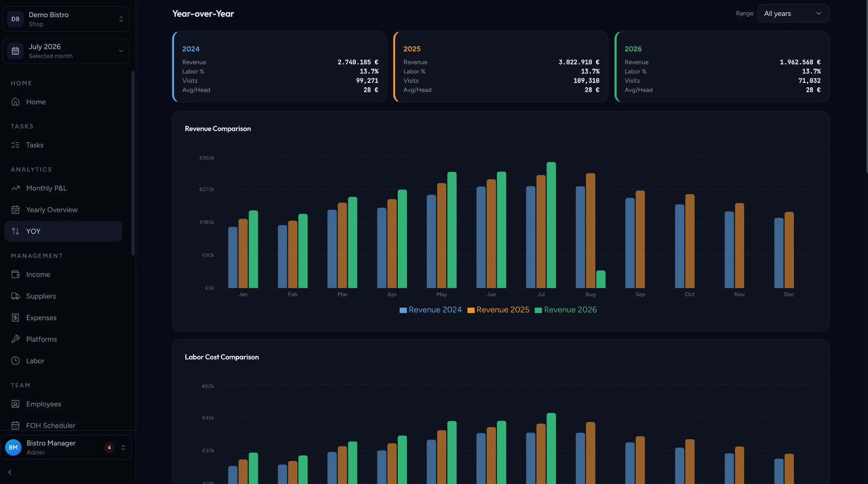This screenshot has width=868, height=484.
Task: Navigate to the Labor page
Action: pos(63,361)
